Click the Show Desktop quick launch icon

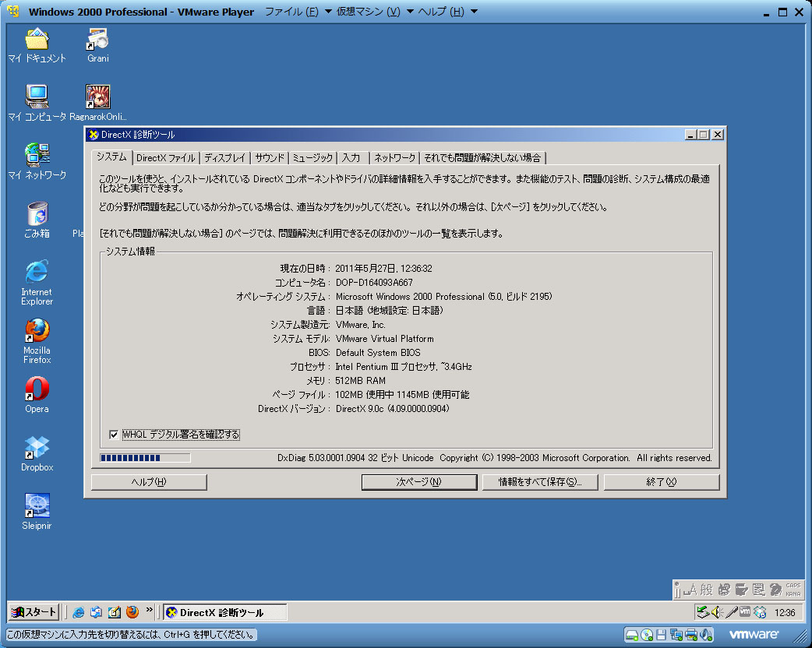tap(115, 612)
